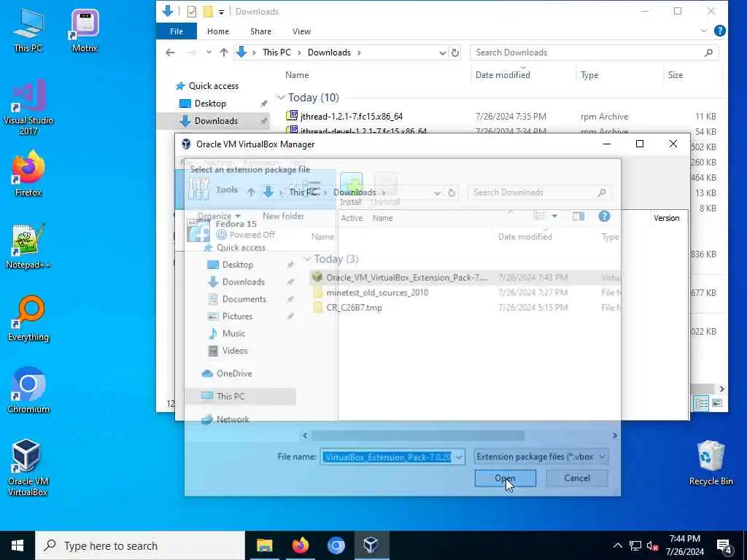The image size is (747, 560).
Task: Open the This PC desktop icon
Action: tap(28, 29)
